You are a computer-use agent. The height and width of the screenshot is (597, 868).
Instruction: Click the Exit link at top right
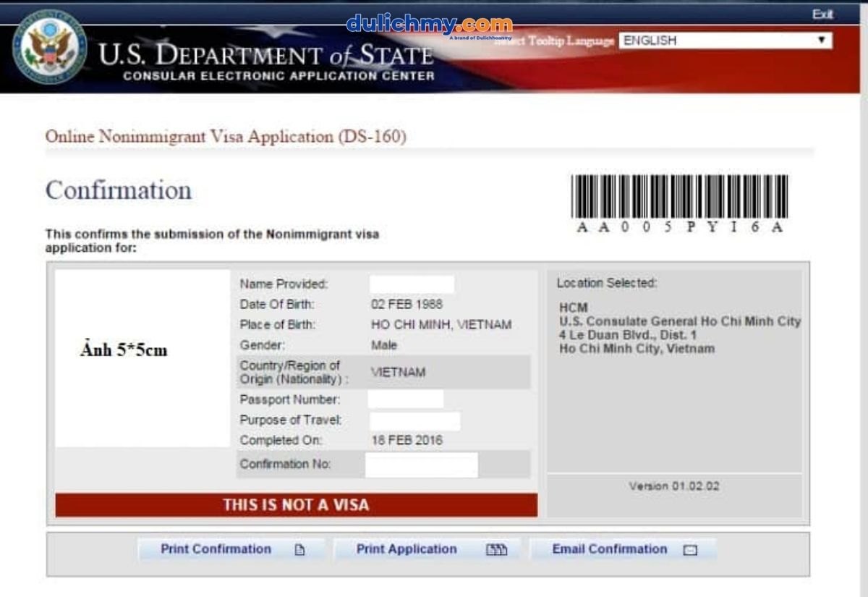(822, 14)
